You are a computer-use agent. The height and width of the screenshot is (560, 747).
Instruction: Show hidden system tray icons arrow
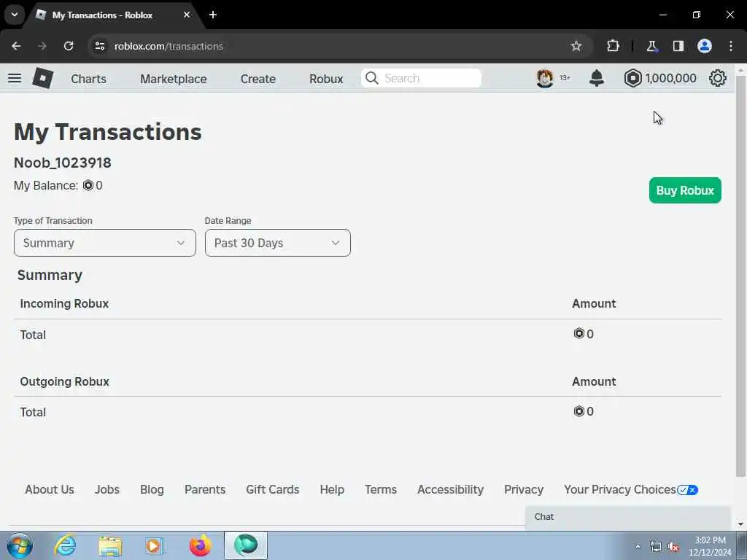638,546
